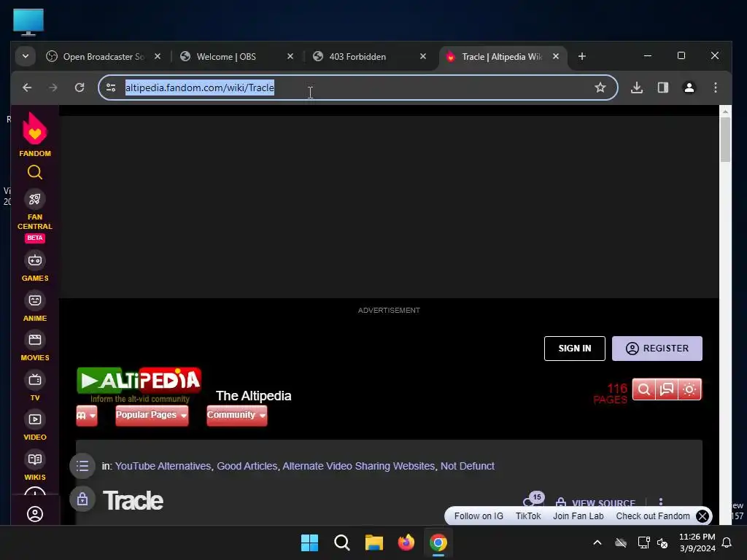Viewport: 747px width, 560px height.
Task: Open Movies category icon in sidebar
Action: pyautogui.click(x=35, y=340)
